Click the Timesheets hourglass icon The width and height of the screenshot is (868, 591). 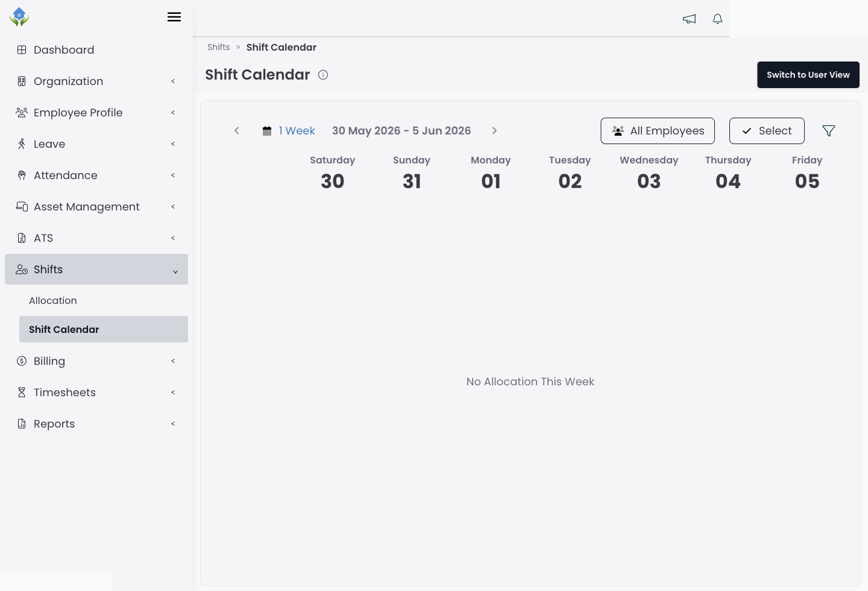tap(22, 393)
